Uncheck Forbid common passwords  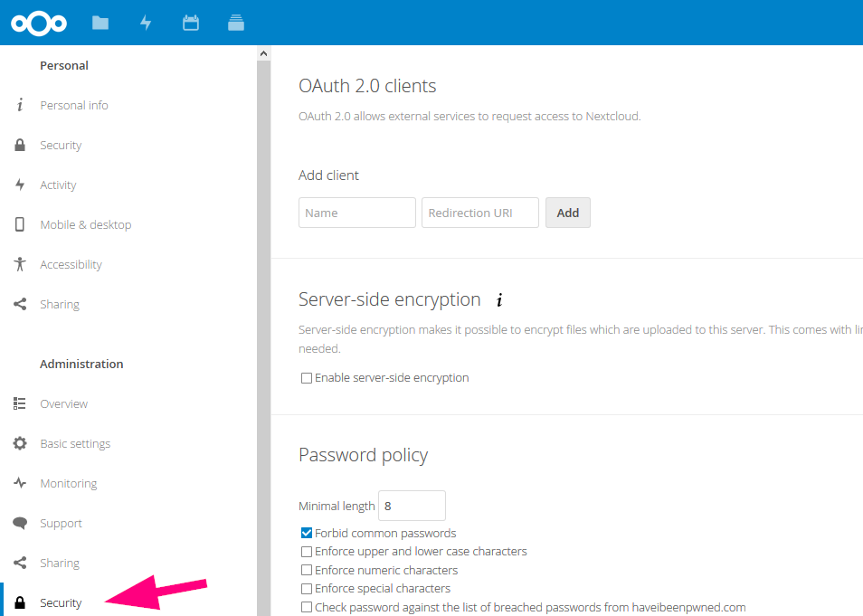[306, 533]
